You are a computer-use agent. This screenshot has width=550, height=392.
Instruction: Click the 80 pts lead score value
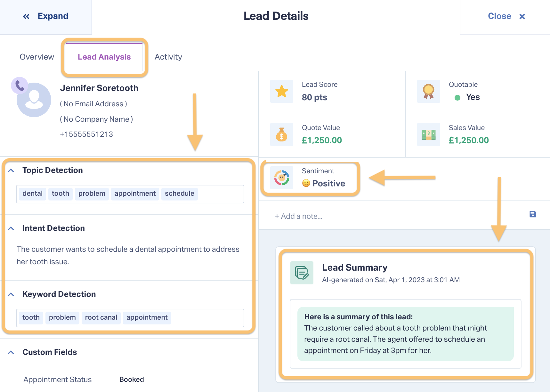(314, 97)
